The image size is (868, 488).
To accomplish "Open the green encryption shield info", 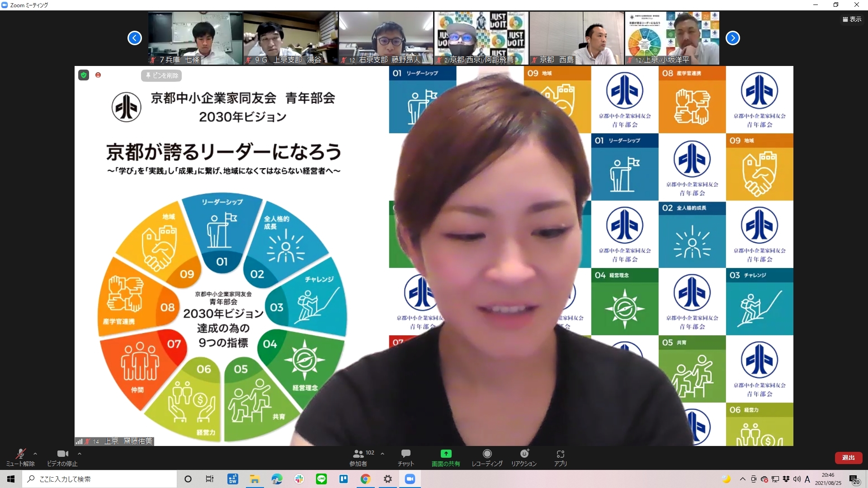I will [x=84, y=75].
